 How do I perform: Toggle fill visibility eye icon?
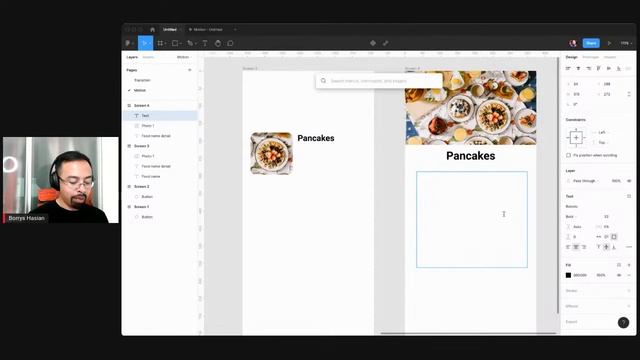[619, 275]
